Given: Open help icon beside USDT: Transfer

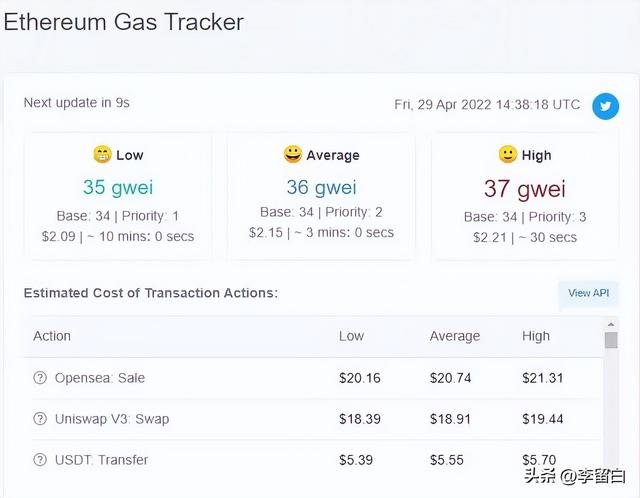Looking at the screenshot, I should click(40, 460).
